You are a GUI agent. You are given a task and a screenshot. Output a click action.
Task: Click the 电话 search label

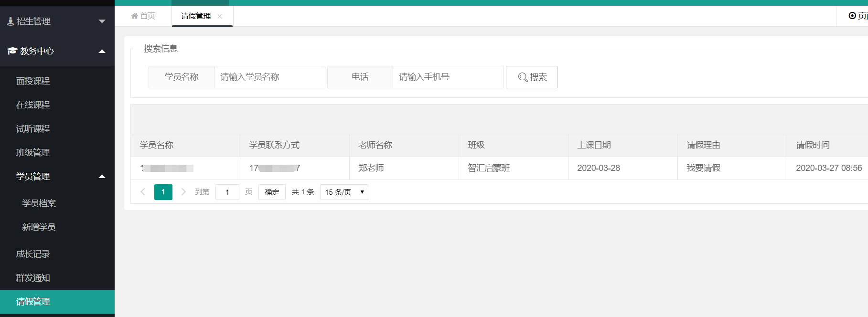(x=360, y=77)
